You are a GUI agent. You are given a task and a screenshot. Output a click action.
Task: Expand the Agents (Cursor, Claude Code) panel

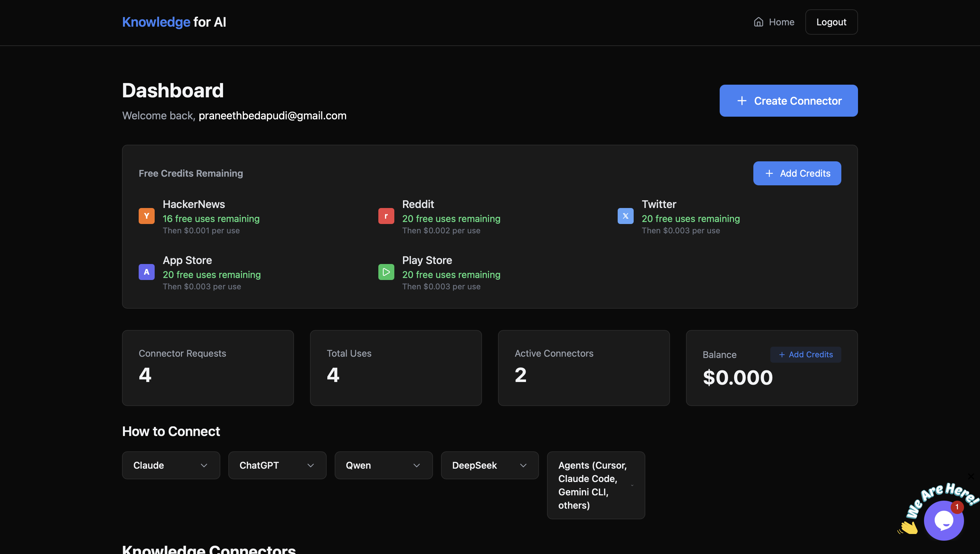coord(595,485)
